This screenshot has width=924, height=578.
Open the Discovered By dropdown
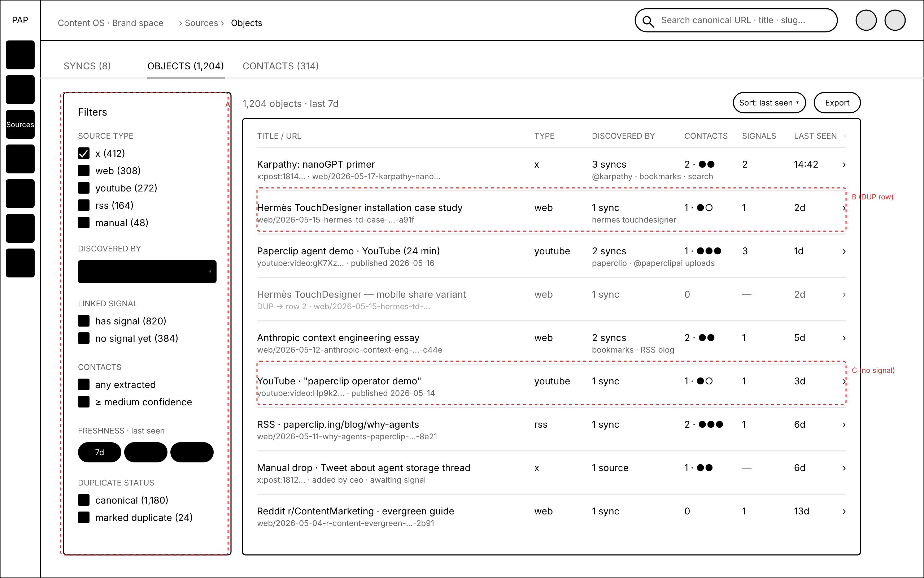[147, 272]
